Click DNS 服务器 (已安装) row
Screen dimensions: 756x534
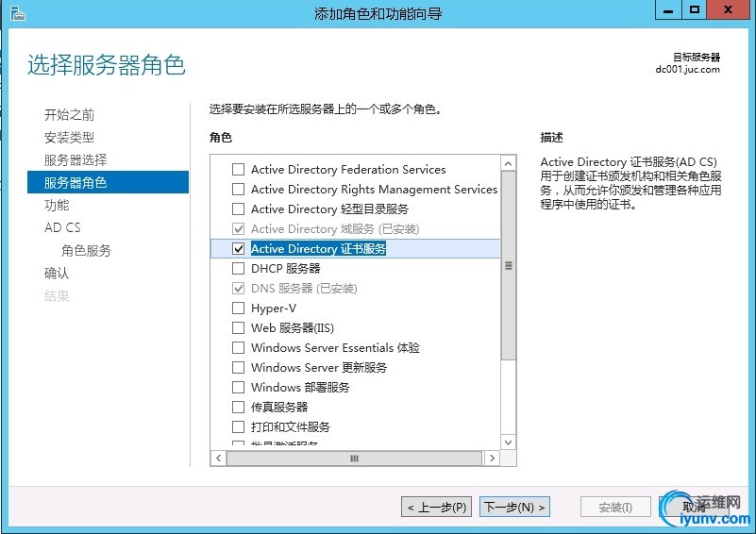click(304, 288)
